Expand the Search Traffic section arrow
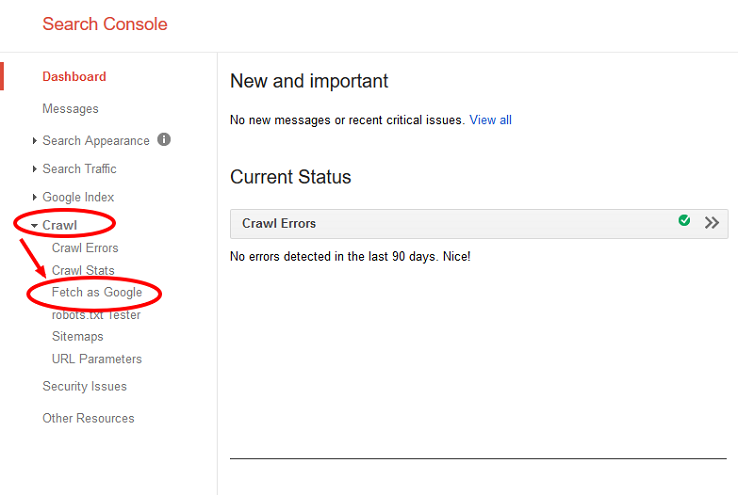This screenshot has height=495, width=738. [x=34, y=169]
